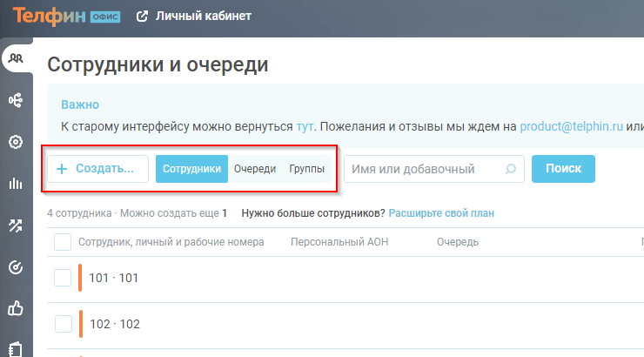Click the тут link to the old interface
The height and width of the screenshot is (357, 644).
305,127
